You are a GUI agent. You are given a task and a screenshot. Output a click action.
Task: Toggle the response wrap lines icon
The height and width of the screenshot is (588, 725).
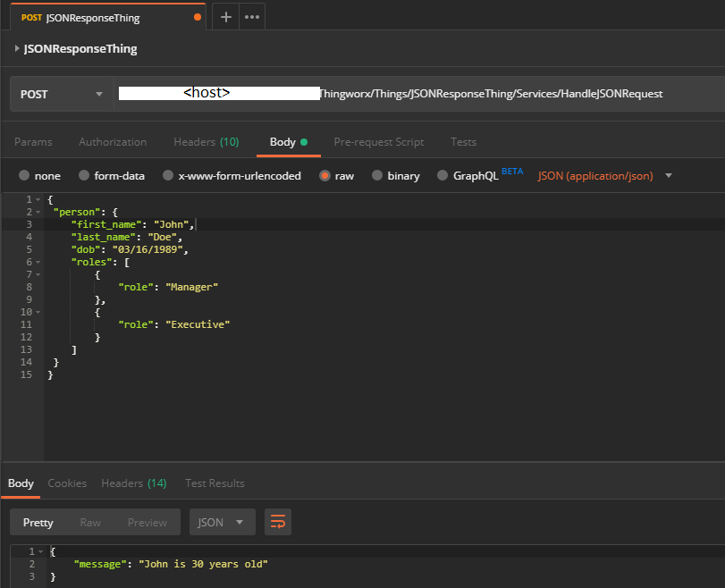tap(278, 522)
